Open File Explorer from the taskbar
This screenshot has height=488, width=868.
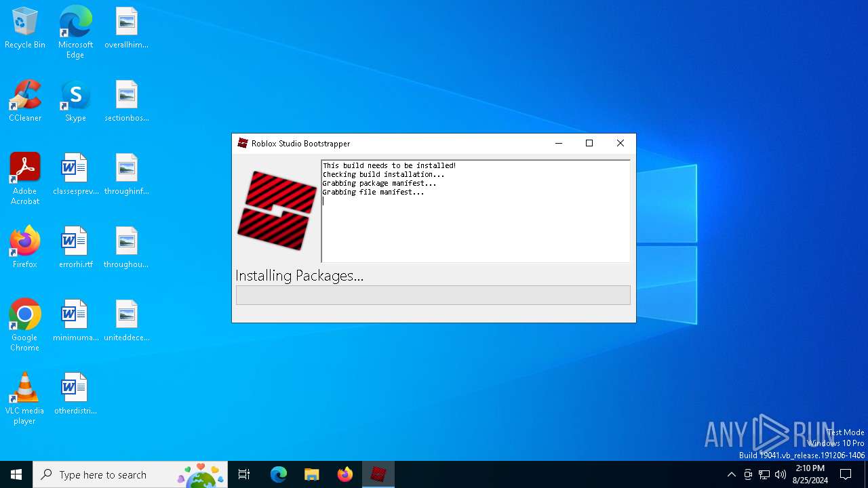(x=312, y=474)
